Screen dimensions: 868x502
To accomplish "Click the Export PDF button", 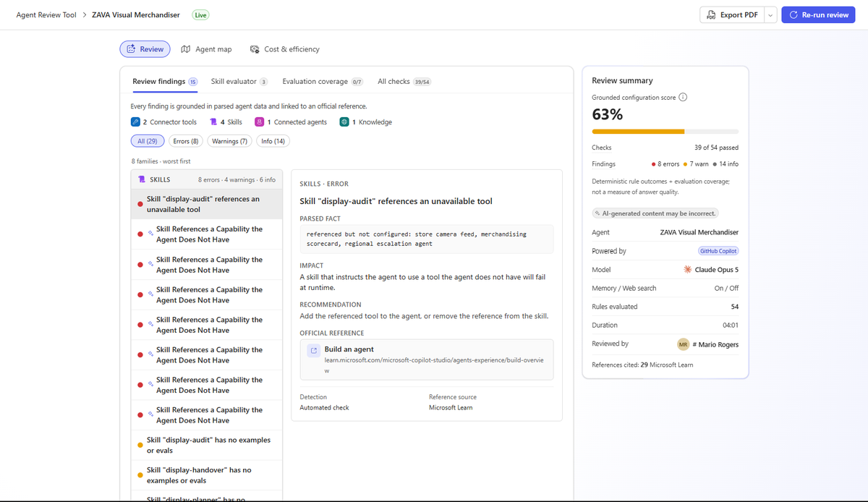I will pyautogui.click(x=732, y=14).
